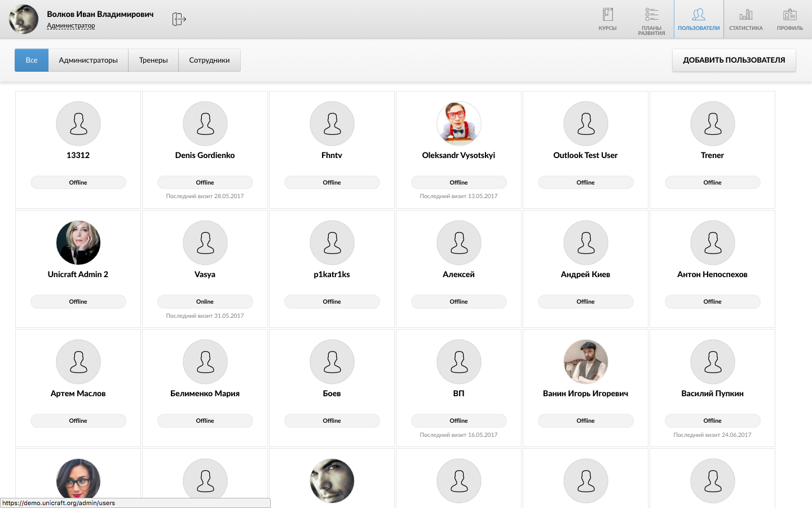
Task: Click Василий Пупкин's last visit 24.06.2017 text
Action: (x=713, y=435)
